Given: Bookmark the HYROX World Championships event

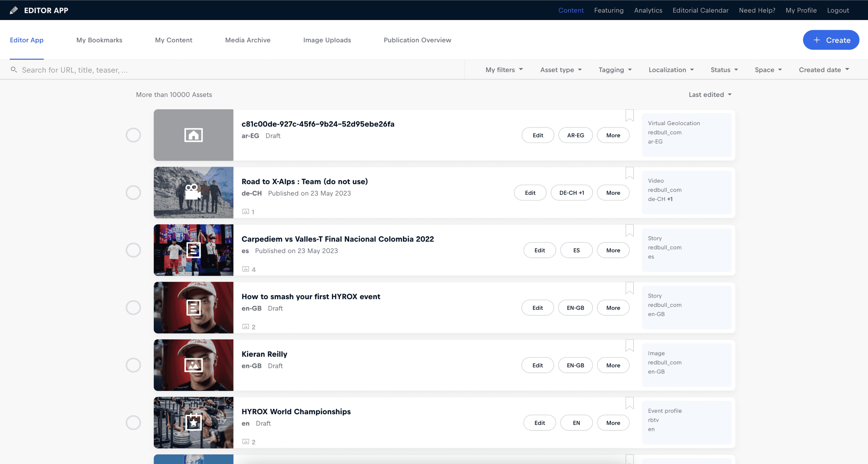Looking at the screenshot, I should click(629, 403).
